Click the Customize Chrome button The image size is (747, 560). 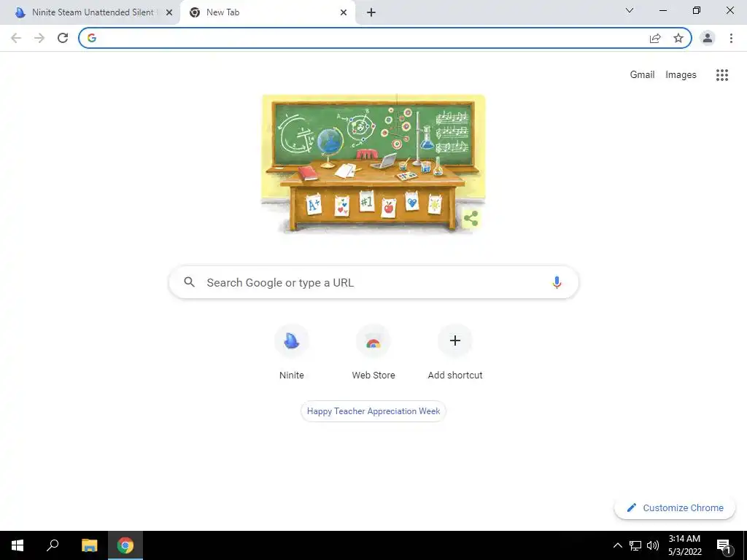pyautogui.click(x=675, y=507)
